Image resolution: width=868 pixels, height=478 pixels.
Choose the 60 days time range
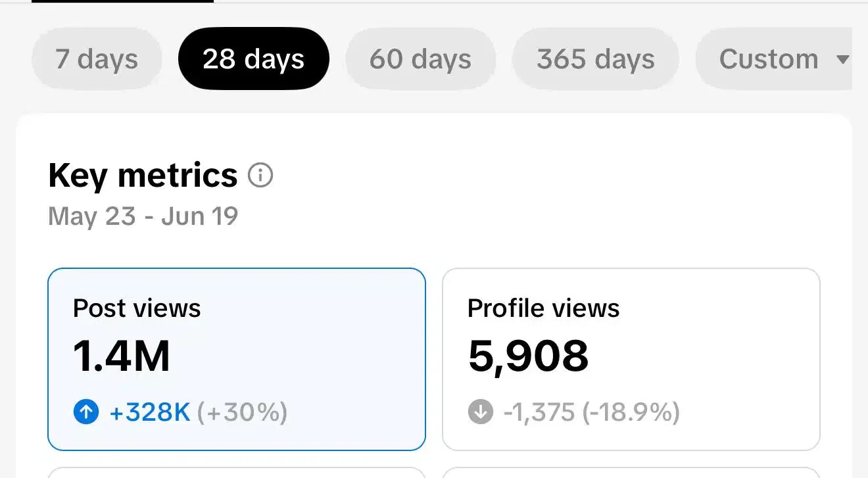click(420, 59)
